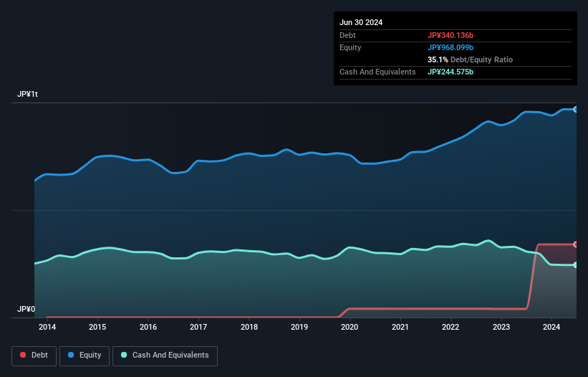The image size is (588, 377).
Task: Click the 2014 x-axis label
Action: tap(47, 327)
